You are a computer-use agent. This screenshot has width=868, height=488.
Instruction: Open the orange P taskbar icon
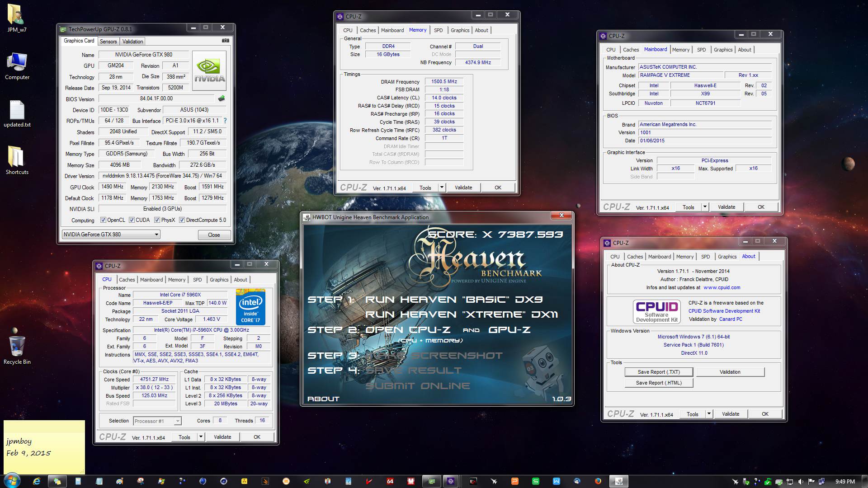514,481
